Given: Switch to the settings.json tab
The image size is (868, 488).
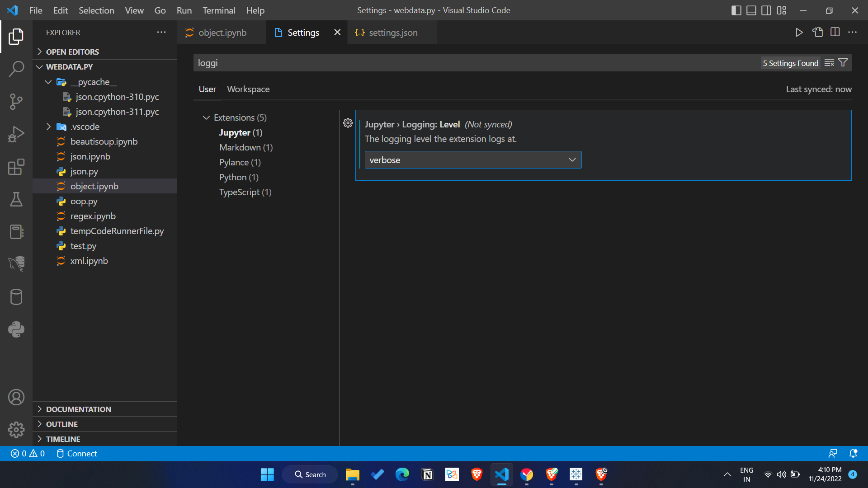Looking at the screenshot, I should (x=392, y=32).
